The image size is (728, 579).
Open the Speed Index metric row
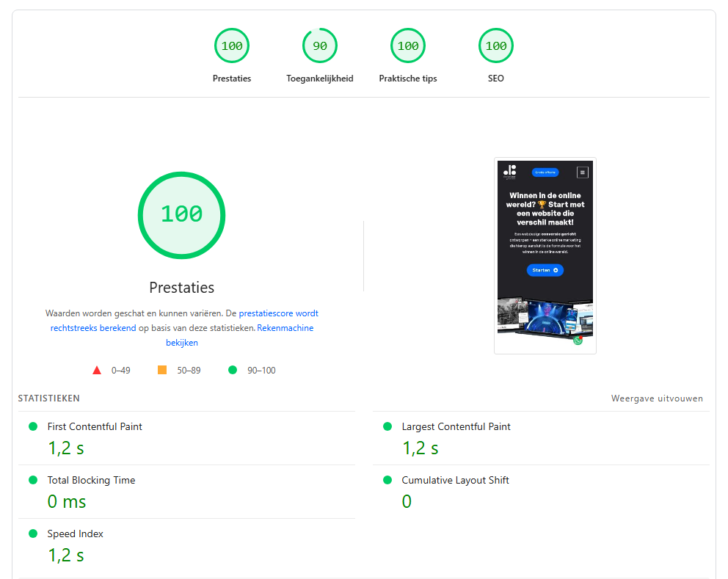tap(75, 534)
